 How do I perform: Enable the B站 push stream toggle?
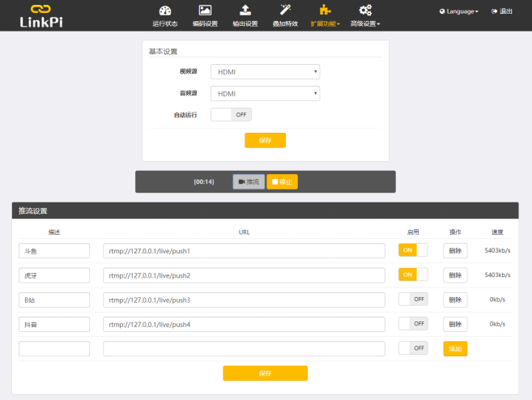[x=413, y=300]
